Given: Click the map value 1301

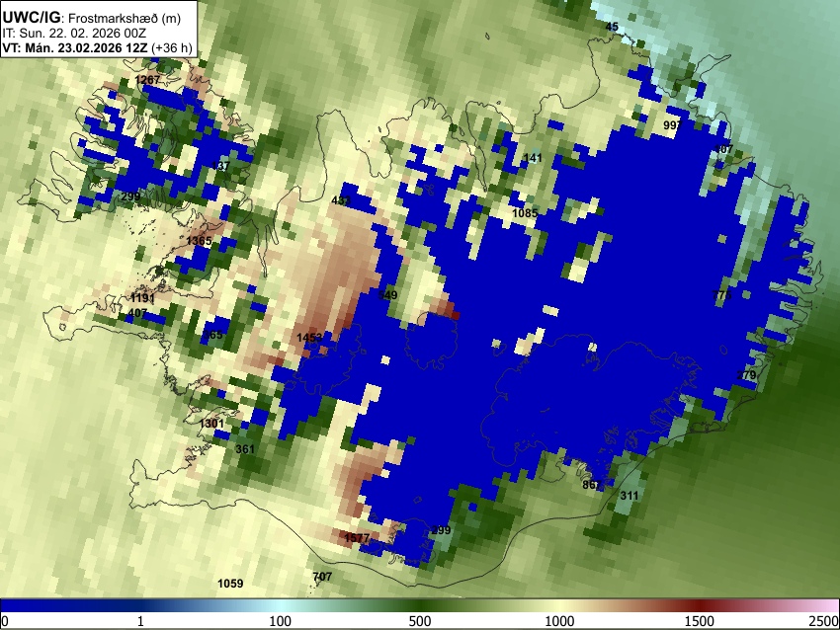Looking at the screenshot, I should (x=211, y=424).
